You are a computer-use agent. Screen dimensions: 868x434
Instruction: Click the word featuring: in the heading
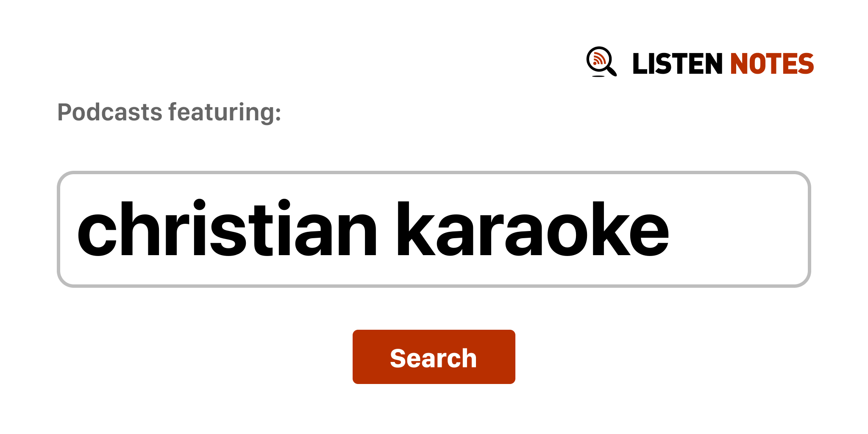click(x=225, y=112)
